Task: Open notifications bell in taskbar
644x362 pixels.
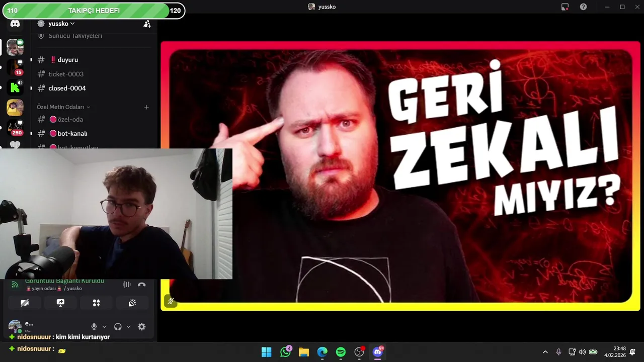Action: pyautogui.click(x=632, y=352)
